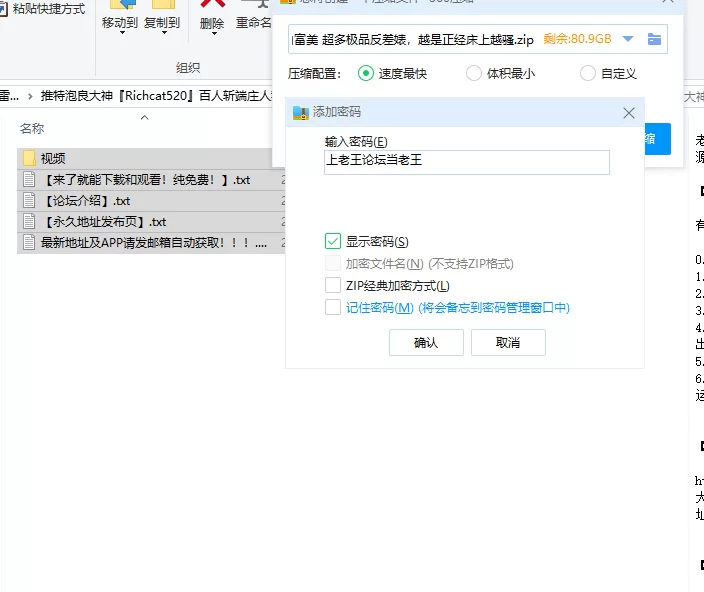
Task: Click the 确认 button in password dialog
Action: (x=426, y=342)
